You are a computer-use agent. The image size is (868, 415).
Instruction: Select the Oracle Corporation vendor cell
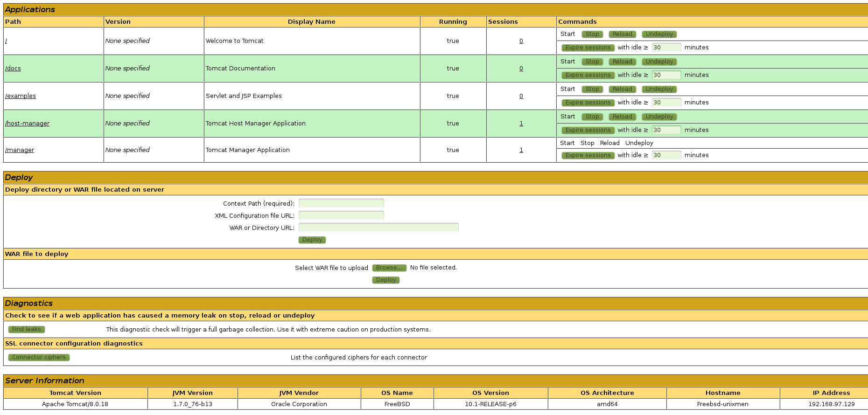(x=299, y=404)
